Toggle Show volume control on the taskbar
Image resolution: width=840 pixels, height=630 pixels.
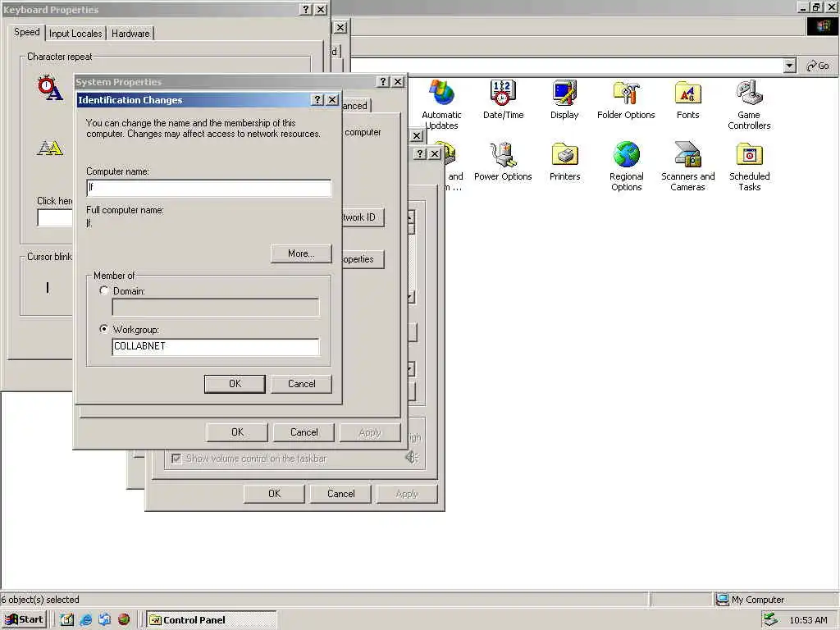tap(176, 459)
